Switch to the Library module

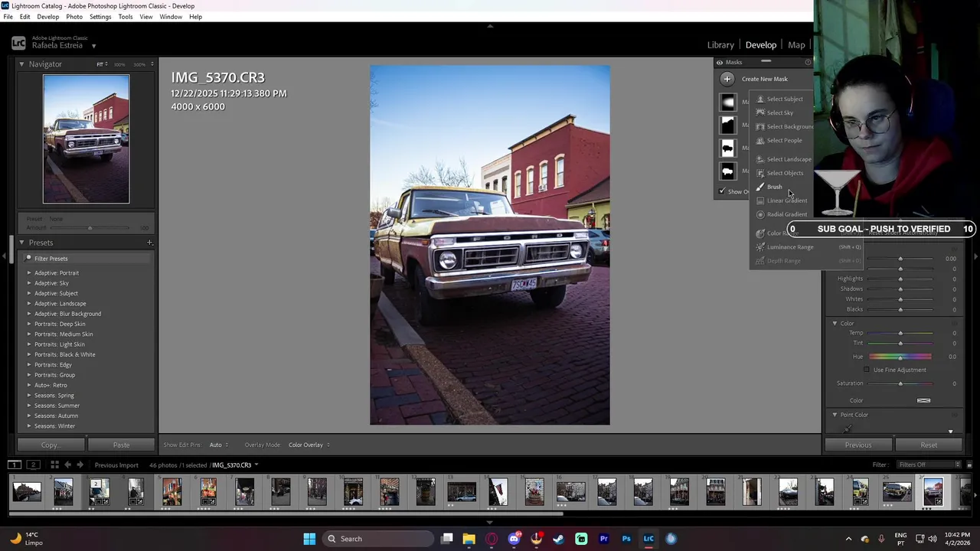(720, 45)
